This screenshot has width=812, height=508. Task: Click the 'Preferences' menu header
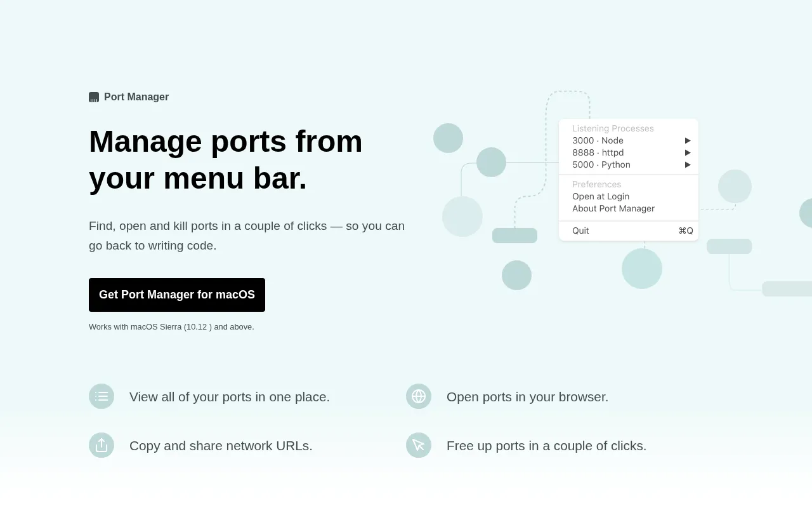(x=596, y=184)
